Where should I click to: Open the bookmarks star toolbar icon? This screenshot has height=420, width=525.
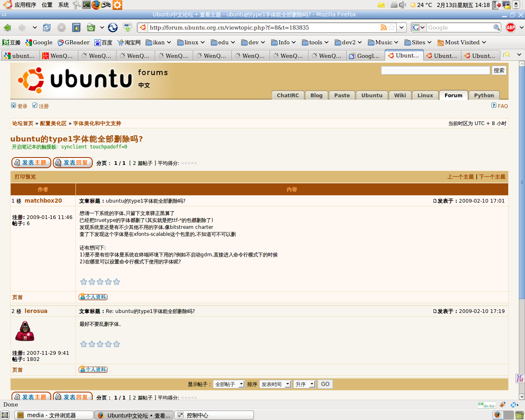pyautogui.click(x=76, y=27)
